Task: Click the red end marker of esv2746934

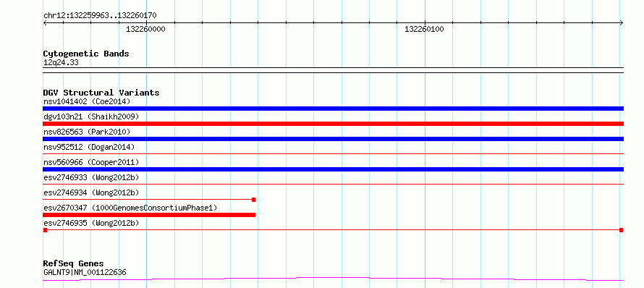Action: coord(253,200)
